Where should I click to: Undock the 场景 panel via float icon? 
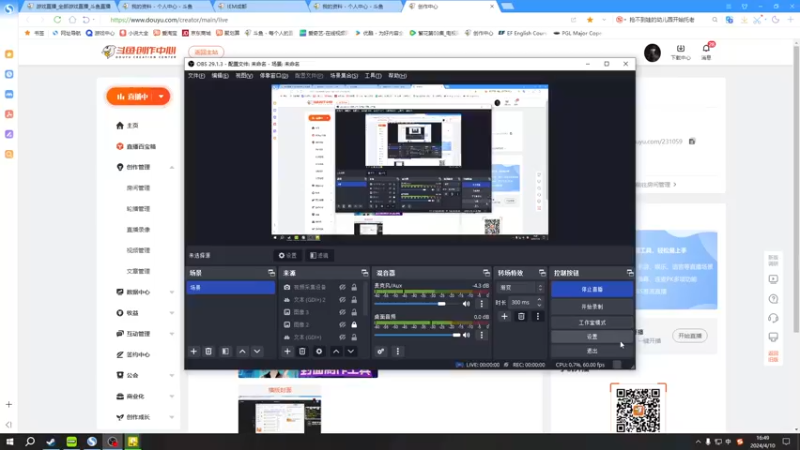271,273
